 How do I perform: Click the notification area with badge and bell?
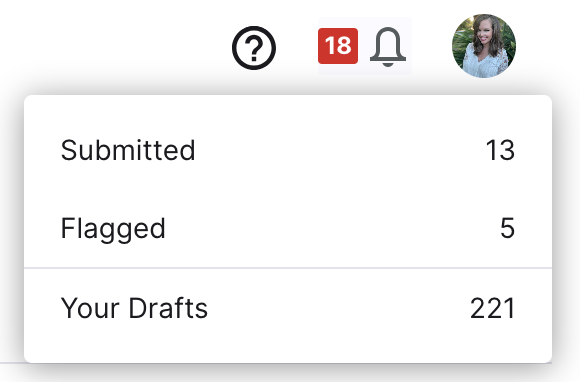click(365, 46)
